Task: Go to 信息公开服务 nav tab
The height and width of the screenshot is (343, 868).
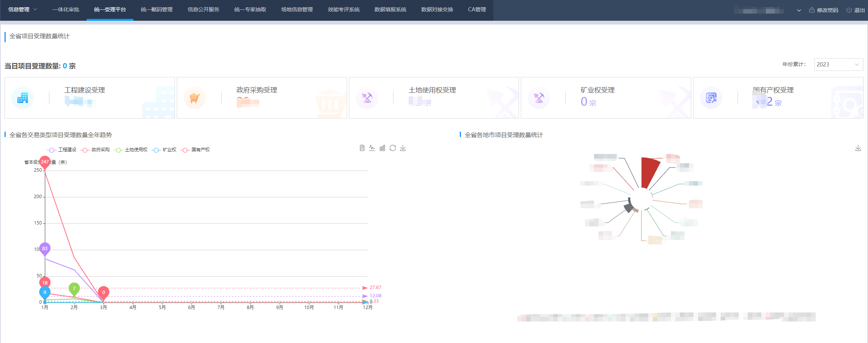Action: [x=204, y=10]
